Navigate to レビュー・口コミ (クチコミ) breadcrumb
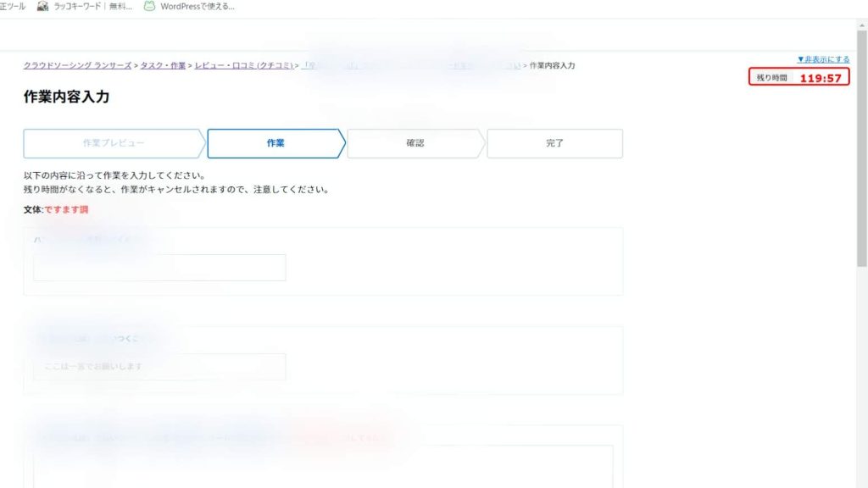The width and height of the screenshot is (868, 488). pos(243,65)
